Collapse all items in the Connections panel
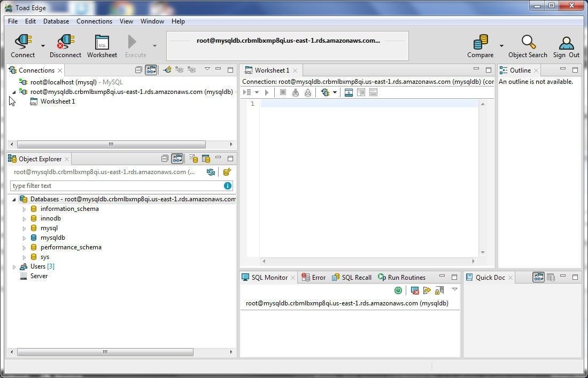Viewport: 588px width, 378px height. 138,70
